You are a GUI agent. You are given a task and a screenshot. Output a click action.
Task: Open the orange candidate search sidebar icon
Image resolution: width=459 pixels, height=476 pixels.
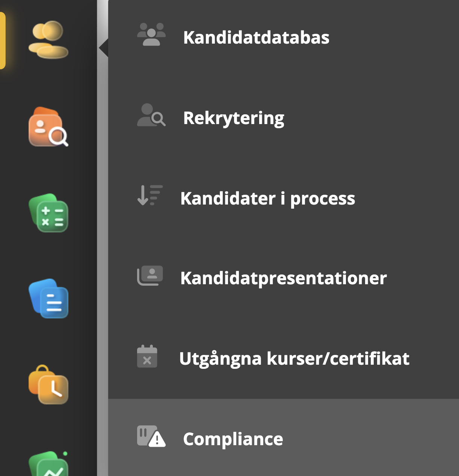(48, 127)
